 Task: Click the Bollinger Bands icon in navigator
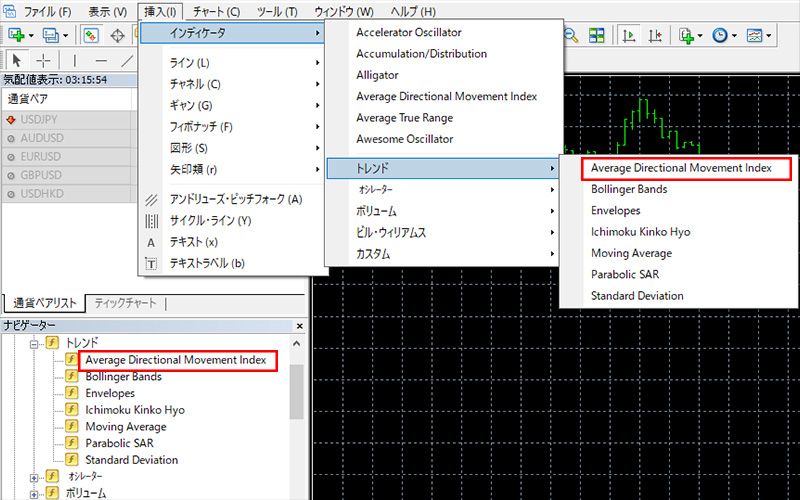(72, 377)
